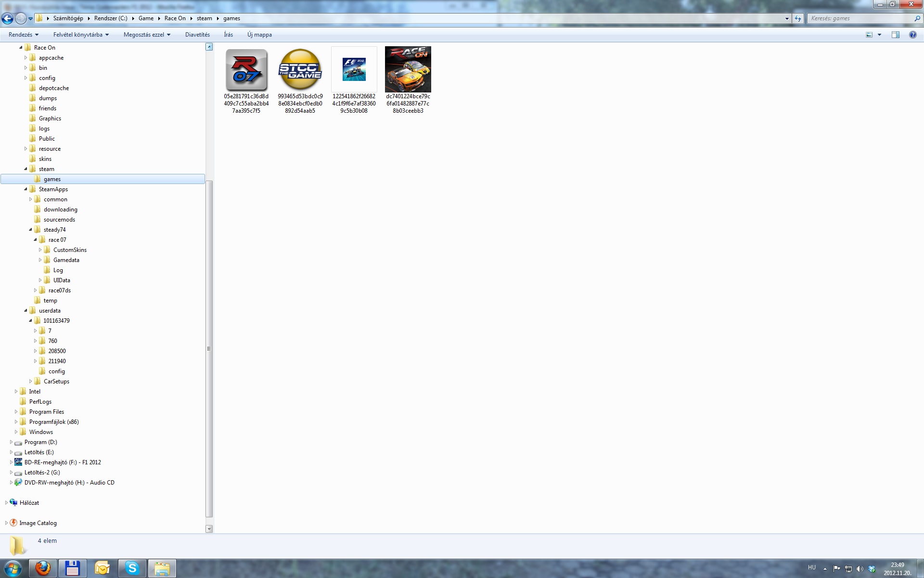Expand the appcache folder
Image resolution: width=924 pixels, height=578 pixels.
(26, 57)
